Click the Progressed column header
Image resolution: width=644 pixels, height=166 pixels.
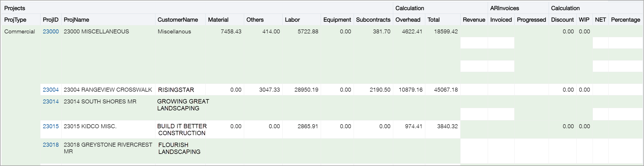pyautogui.click(x=531, y=20)
